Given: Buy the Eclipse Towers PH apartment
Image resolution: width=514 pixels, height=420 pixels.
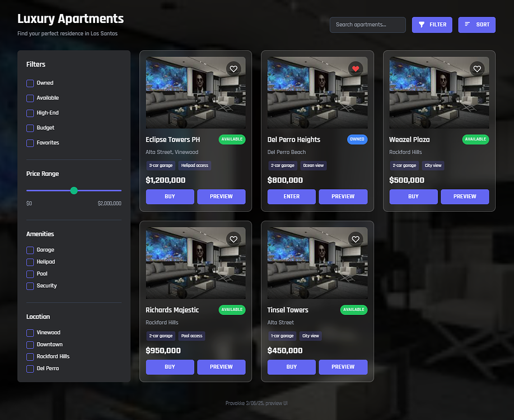Looking at the screenshot, I should [170, 197].
